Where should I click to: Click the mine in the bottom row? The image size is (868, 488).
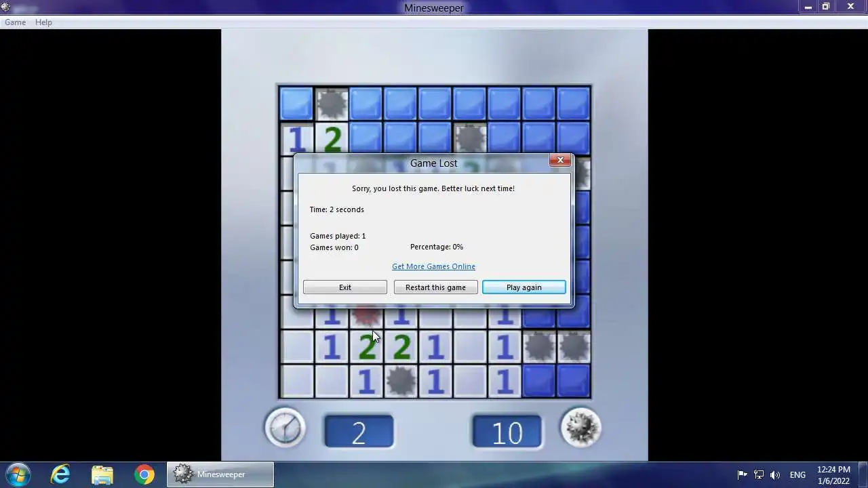[x=401, y=381]
